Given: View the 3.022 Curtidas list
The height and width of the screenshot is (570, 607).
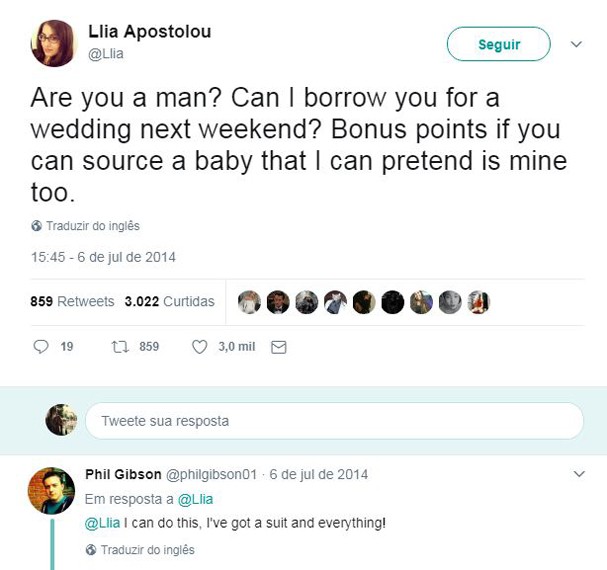Looking at the screenshot, I should [x=170, y=301].
